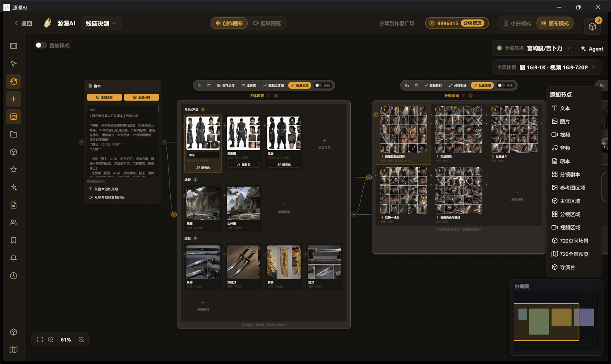Choose 参考图区域 in 添加节点 menu
Screen dimensions: 611x364
click(568, 188)
